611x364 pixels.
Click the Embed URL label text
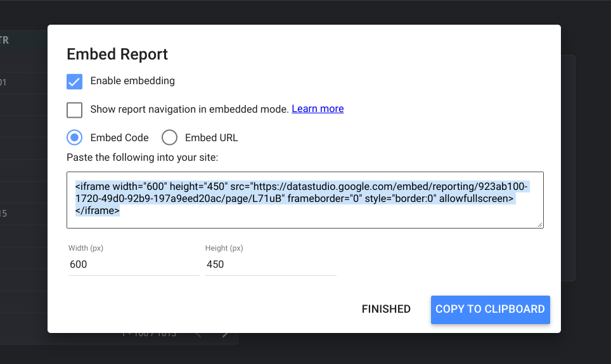click(x=212, y=138)
